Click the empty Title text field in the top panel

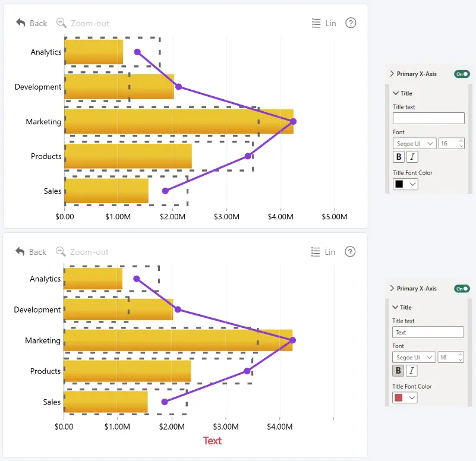coord(428,118)
